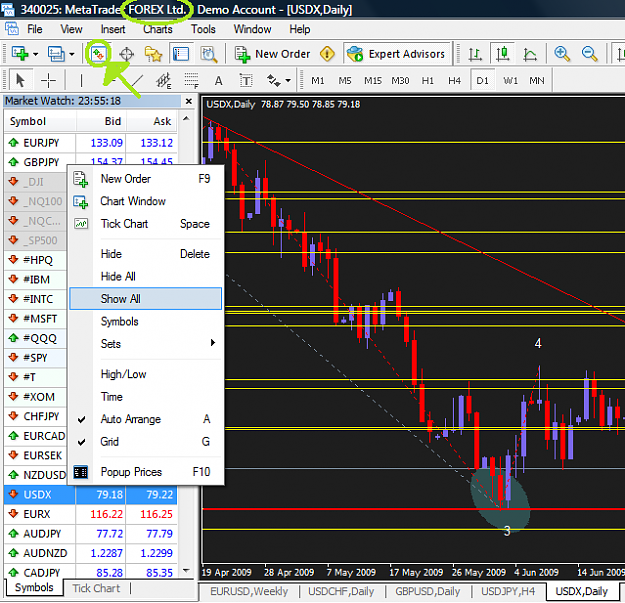Click Symbols entry in context menu
This screenshot has width=625, height=603.
click(145, 321)
